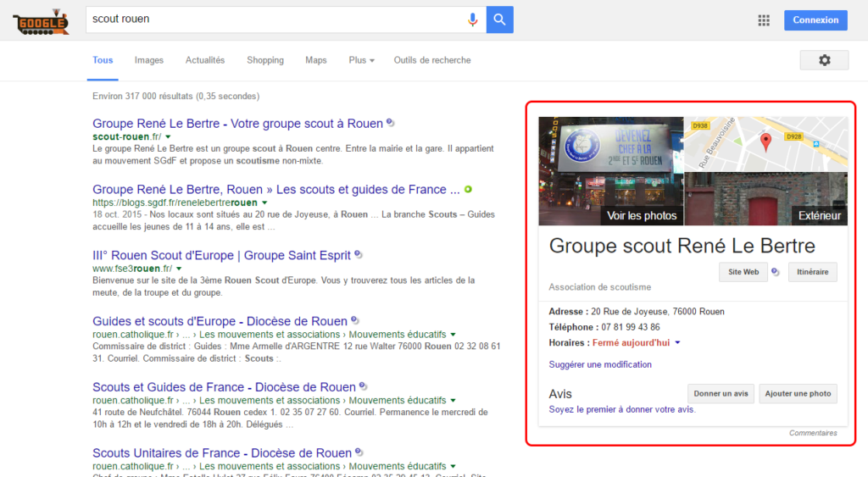868x477 pixels.
Task: Switch to the Images tab
Action: pyautogui.click(x=149, y=60)
